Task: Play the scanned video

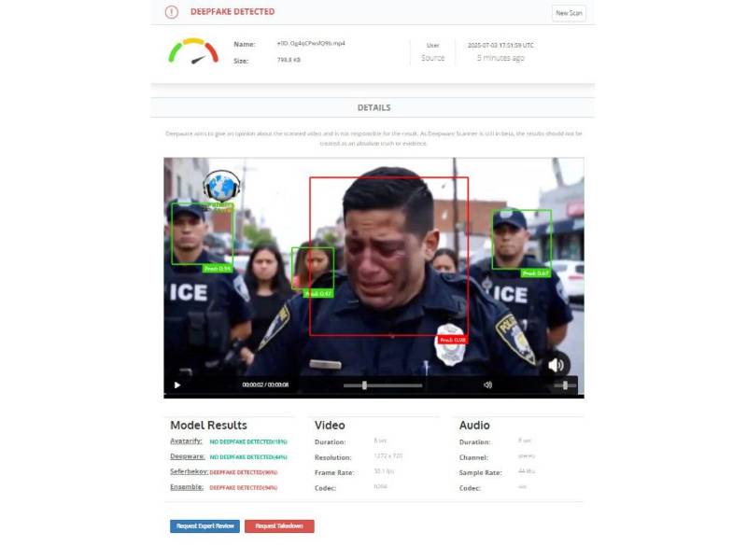Action: (x=177, y=385)
